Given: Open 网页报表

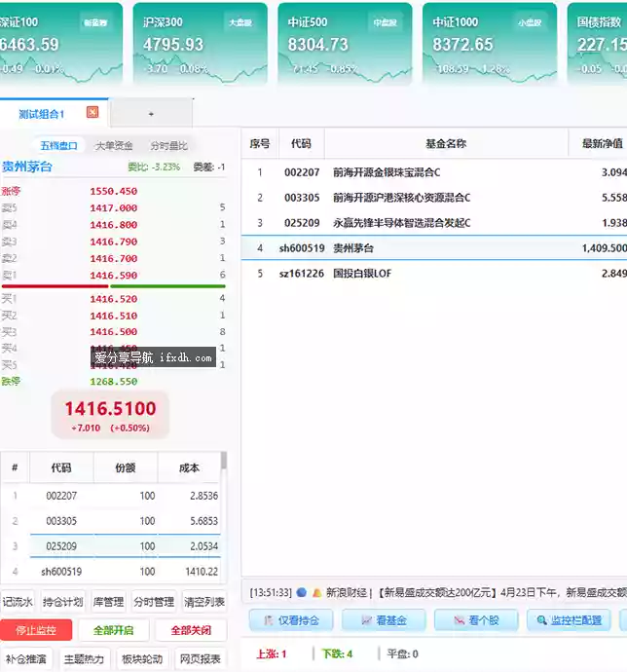Looking at the screenshot, I should pyautogui.click(x=201, y=658).
